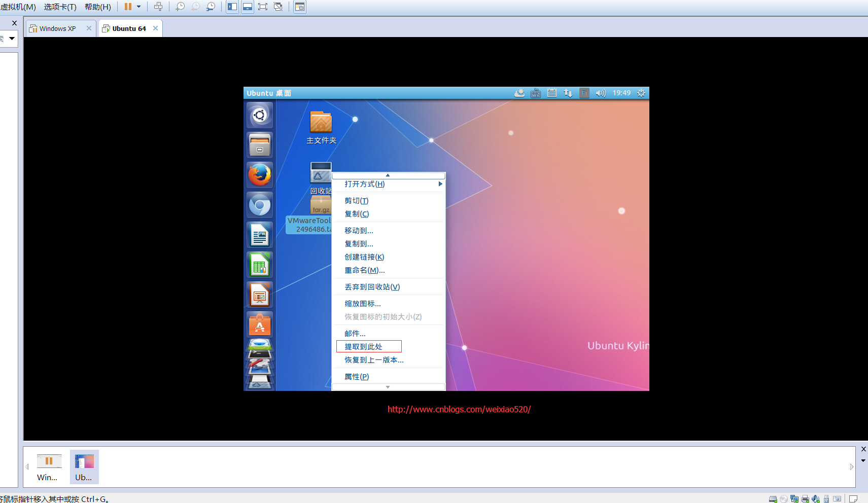Open the sound volume indicator in Ubuntu panel
868x503 pixels.
click(601, 93)
